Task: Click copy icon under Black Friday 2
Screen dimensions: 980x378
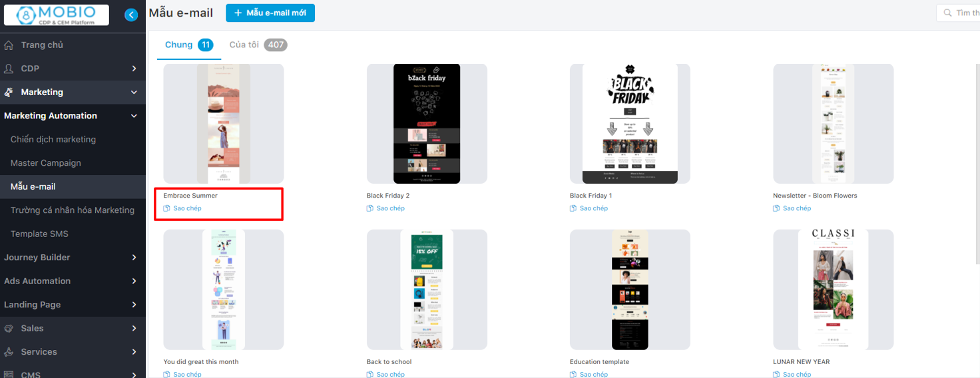Action: [x=370, y=208]
